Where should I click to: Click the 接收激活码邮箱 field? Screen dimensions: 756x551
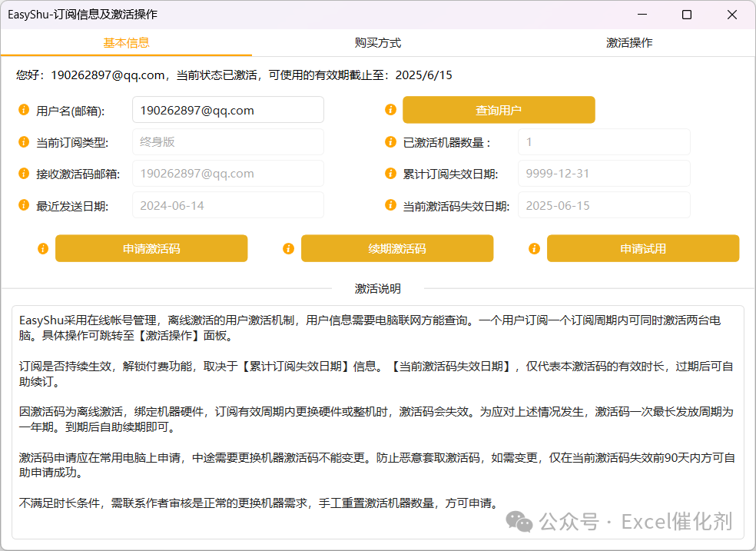[x=228, y=174]
